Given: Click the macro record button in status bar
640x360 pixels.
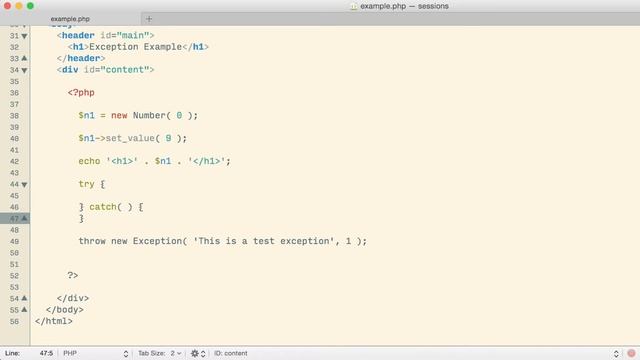Looking at the screenshot, I should (631, 353).
